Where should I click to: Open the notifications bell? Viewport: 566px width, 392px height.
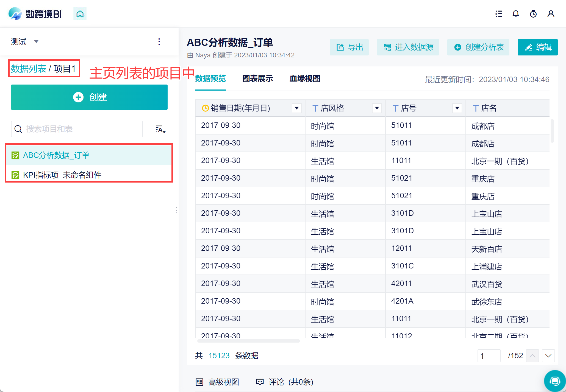click(516, 14)
